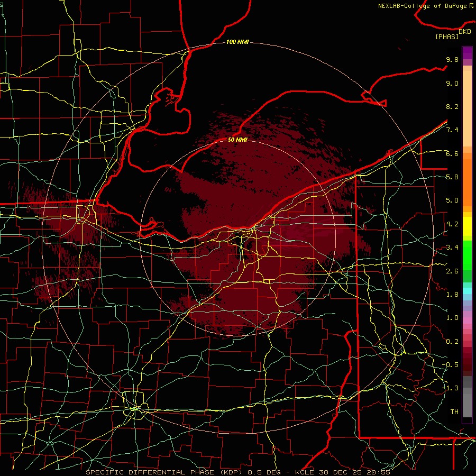The height and width of the screenshot is (476, 476).
Task: Click the NEXLAB-College of DuPage label
Action: click(x=422, y=6)
